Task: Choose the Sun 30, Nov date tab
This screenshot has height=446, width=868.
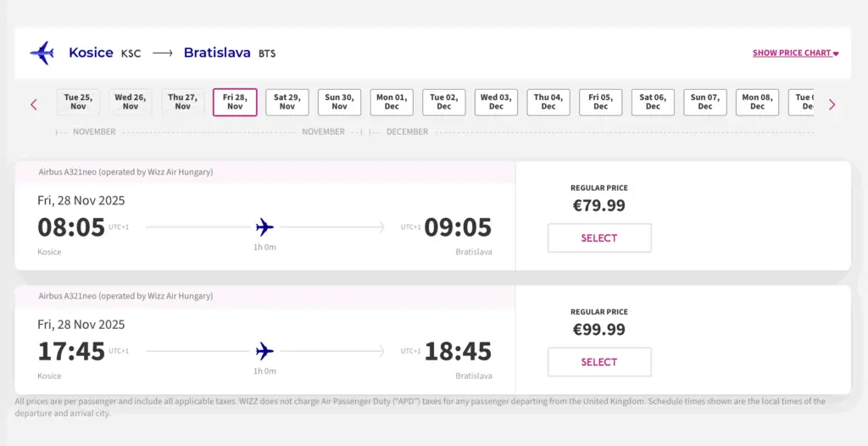Action: click(340, 102)
